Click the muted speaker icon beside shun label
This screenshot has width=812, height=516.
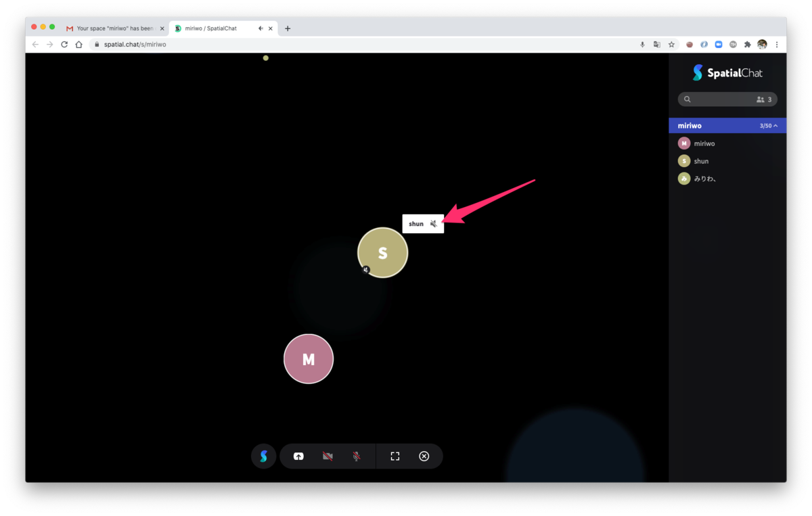pos(434,224)
